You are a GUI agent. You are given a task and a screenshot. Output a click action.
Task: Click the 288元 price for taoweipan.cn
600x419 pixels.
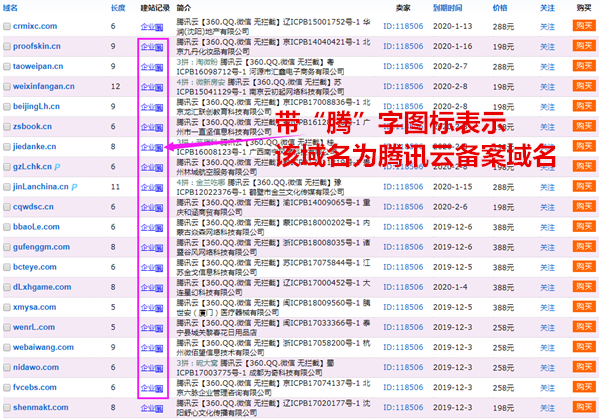point(503,67)
